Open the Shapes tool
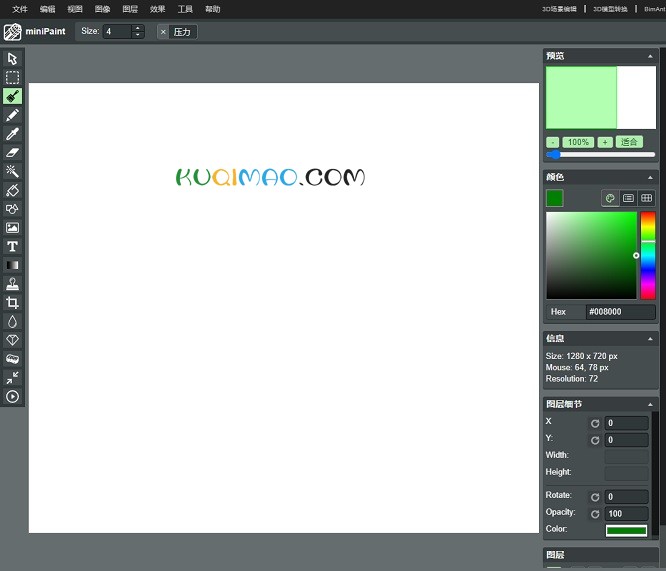Screen dimensions: 666x571 click(x=12, y=209)
